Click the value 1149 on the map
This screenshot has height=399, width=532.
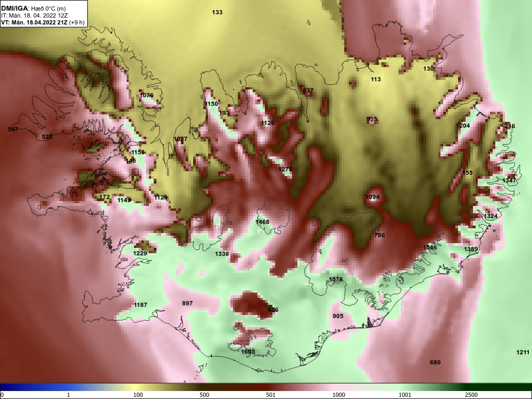(x=124, y=200)
